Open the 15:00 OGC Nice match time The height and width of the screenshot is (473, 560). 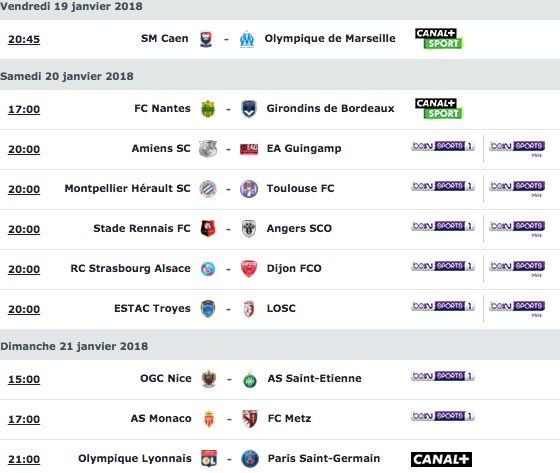coord(24,379)
